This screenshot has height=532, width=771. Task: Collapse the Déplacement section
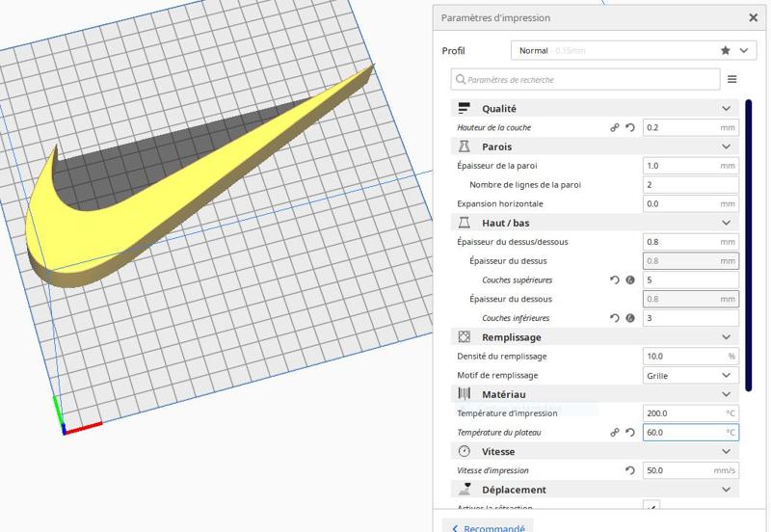point(727,490)
